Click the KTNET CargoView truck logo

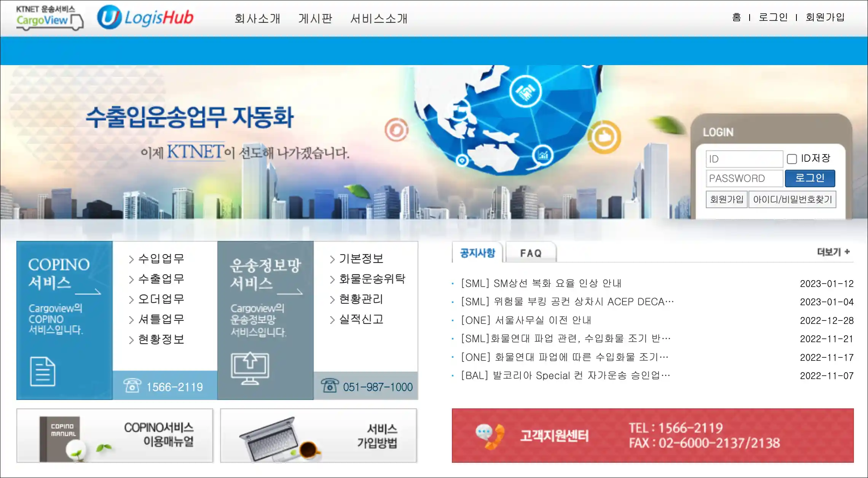(49, 18)
